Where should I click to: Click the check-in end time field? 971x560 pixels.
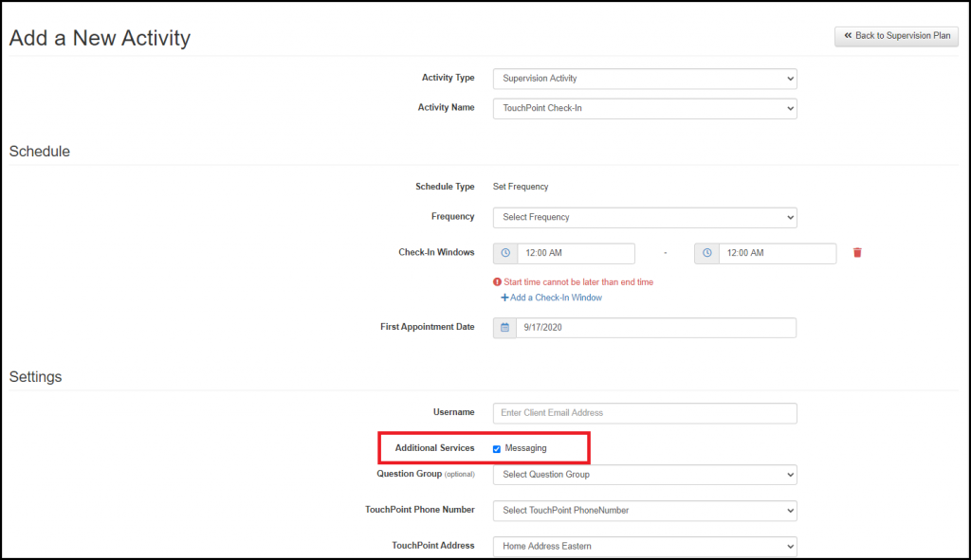pos(777,253)
